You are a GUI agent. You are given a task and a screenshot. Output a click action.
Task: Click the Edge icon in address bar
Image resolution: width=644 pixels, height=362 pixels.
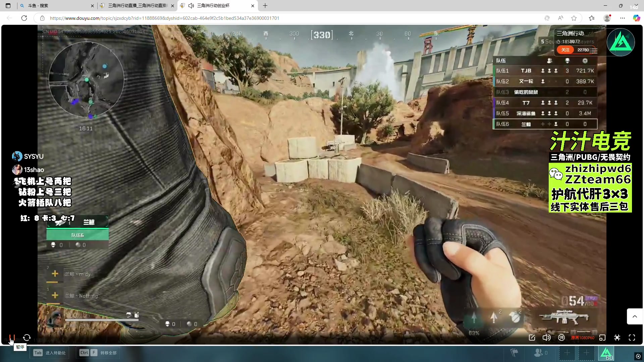[x=547, y=18]
